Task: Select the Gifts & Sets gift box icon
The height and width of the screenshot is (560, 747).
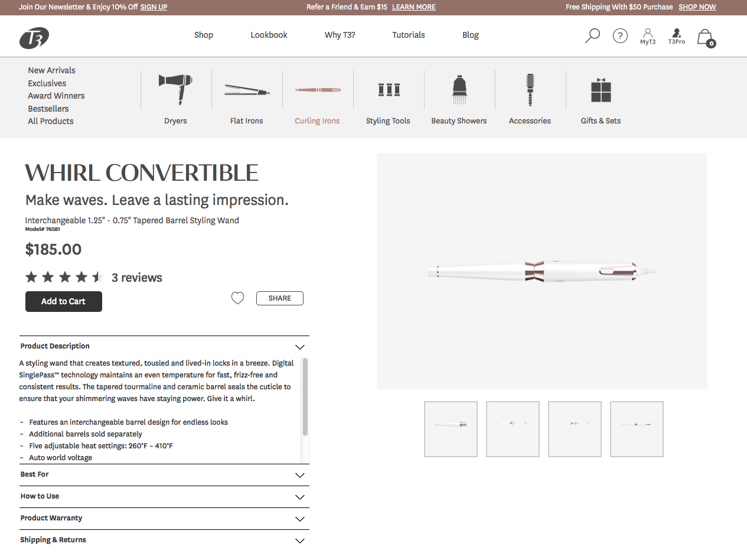Action: tap(601, 90)
